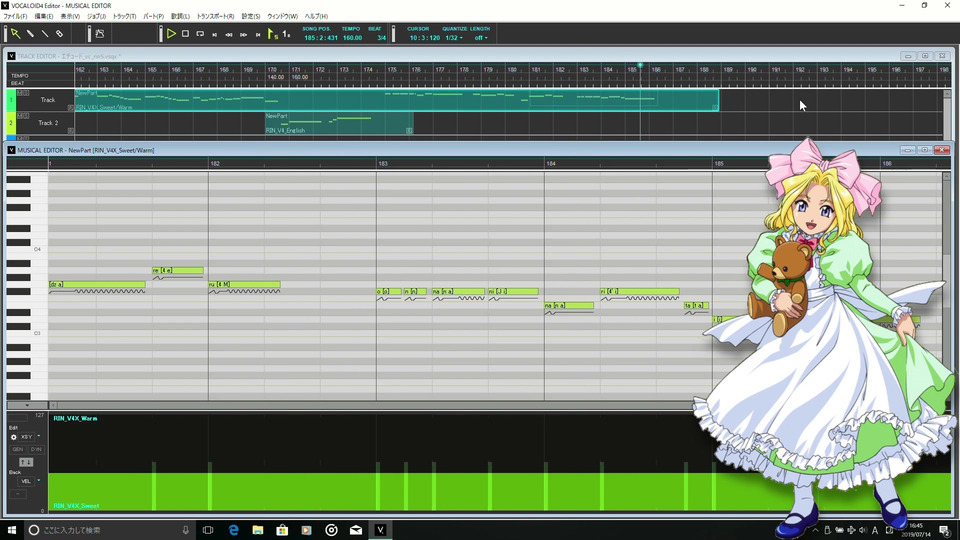Screen dimensions: 960x540
Task: Open the File menu
Action: coord(15,17)
